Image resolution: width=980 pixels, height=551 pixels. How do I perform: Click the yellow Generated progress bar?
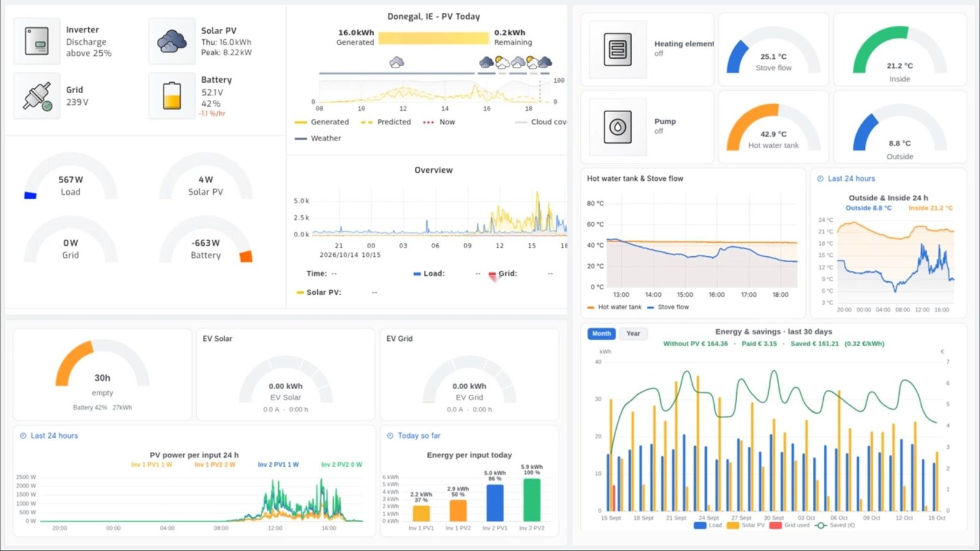[434, 38]
